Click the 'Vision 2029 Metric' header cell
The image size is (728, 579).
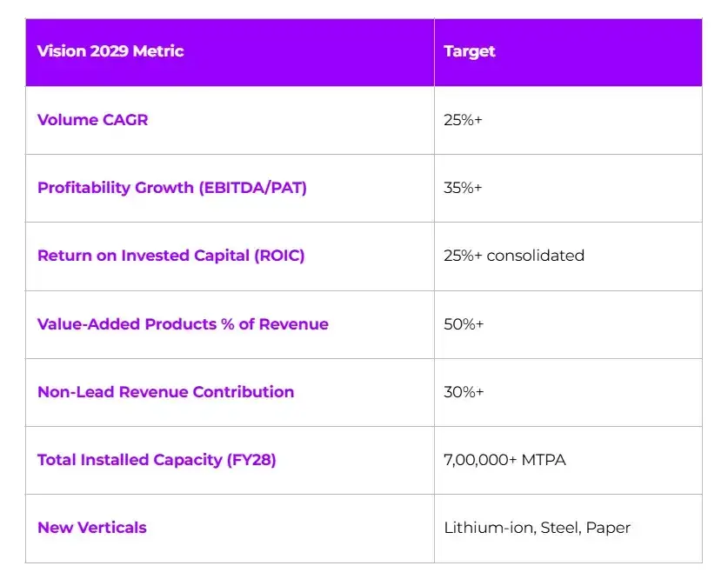(x=230, y=52)
